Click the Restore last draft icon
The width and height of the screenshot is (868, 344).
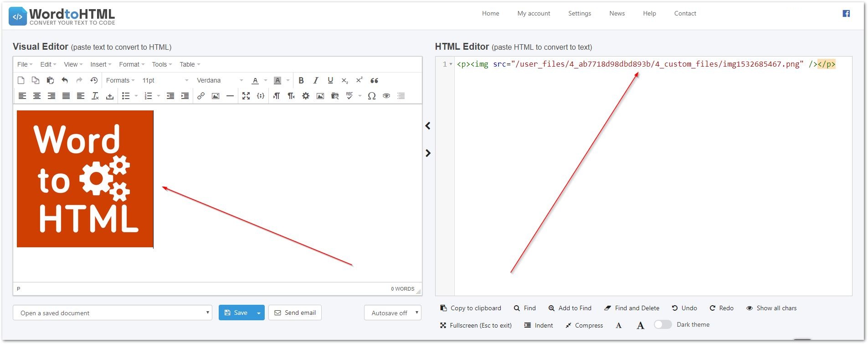pyautogui.click(x=94, y=80)
